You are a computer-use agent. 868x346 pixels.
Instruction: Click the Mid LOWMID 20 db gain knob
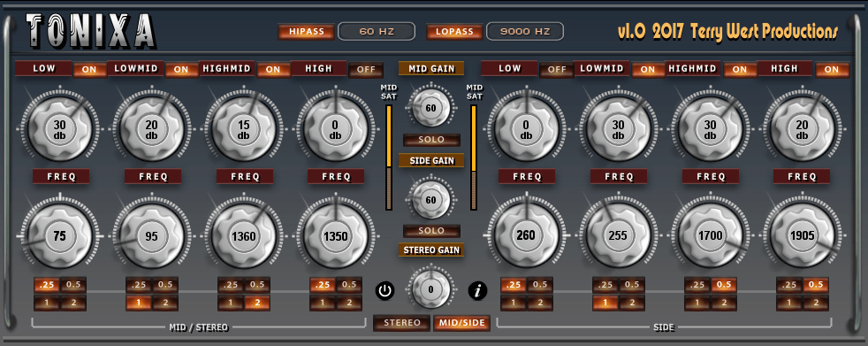152,128
